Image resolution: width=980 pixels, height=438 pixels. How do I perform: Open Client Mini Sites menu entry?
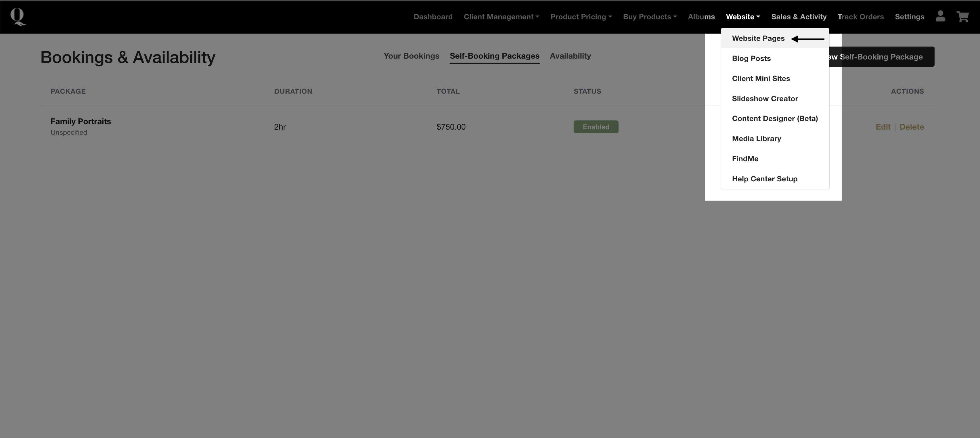761,79
